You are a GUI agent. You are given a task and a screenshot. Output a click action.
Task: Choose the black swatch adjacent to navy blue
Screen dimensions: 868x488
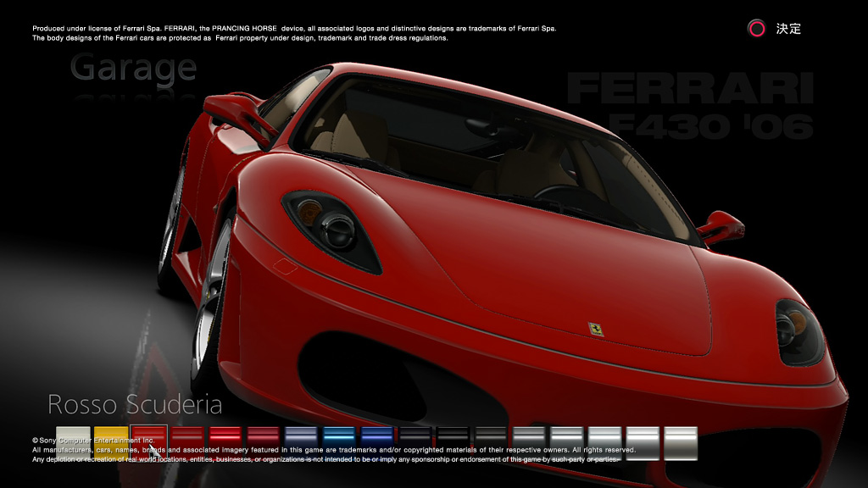pyautogui.click(x=415, y=443)
